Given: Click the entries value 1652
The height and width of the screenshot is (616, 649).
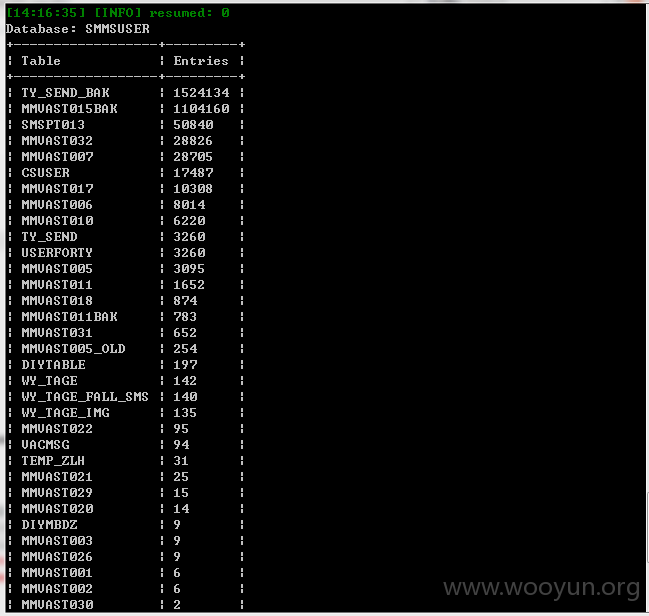Looking at the screenshot, I should (189, 285).
